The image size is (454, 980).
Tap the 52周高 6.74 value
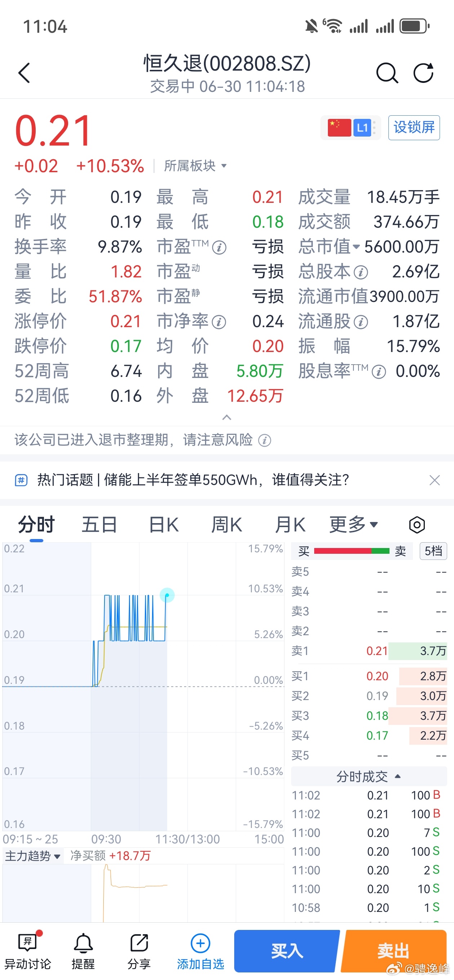click(x=126, y=371)
